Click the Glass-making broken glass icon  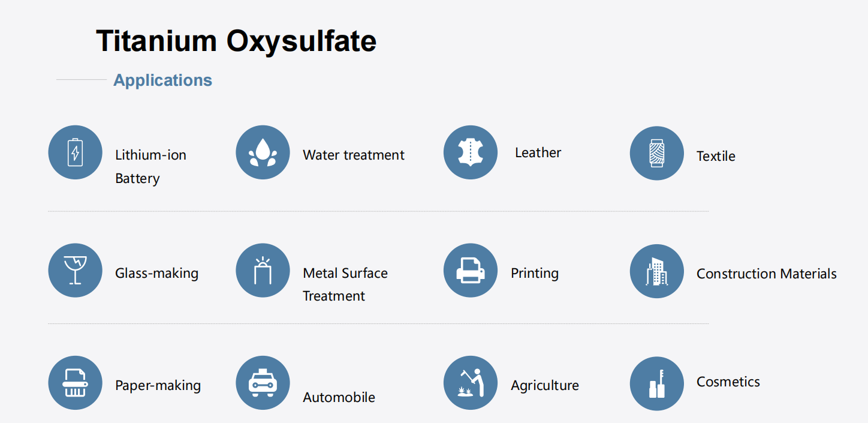point(75,270)
